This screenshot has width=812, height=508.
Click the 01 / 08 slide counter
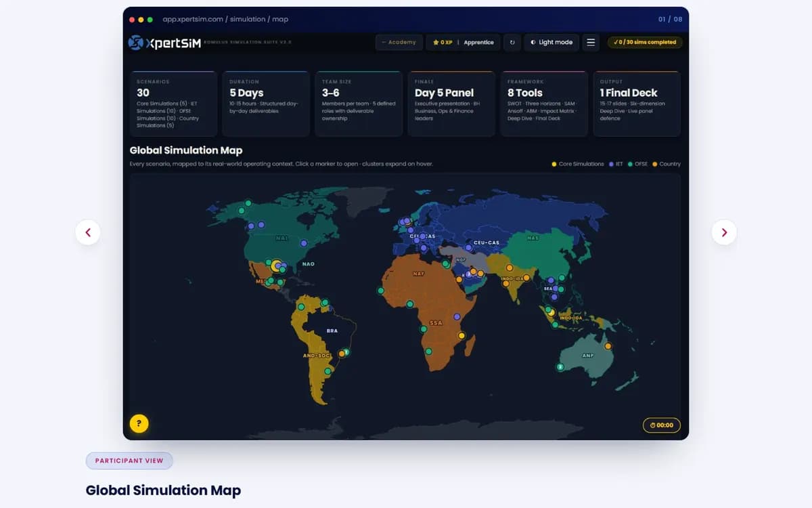point(670,20)
